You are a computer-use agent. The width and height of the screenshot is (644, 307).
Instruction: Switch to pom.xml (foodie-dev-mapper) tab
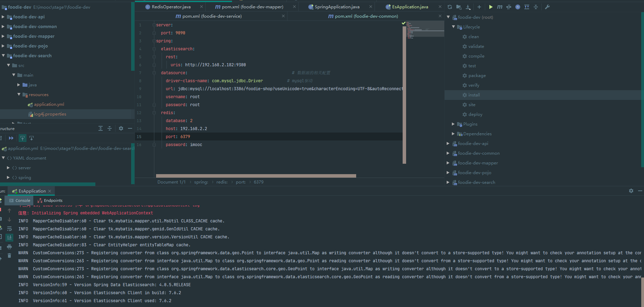click(x=253, y=7)
